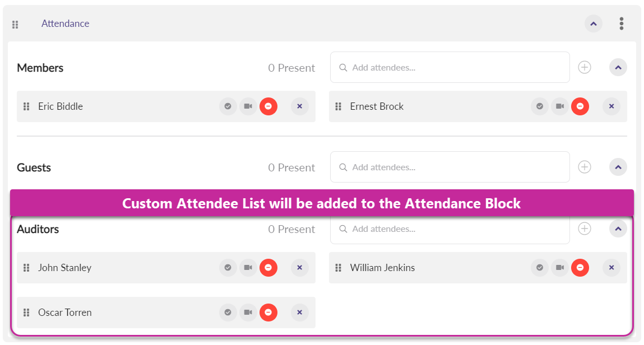Click the Attendance title link
The image size is (644, 345).
click(x=65, y=24)
